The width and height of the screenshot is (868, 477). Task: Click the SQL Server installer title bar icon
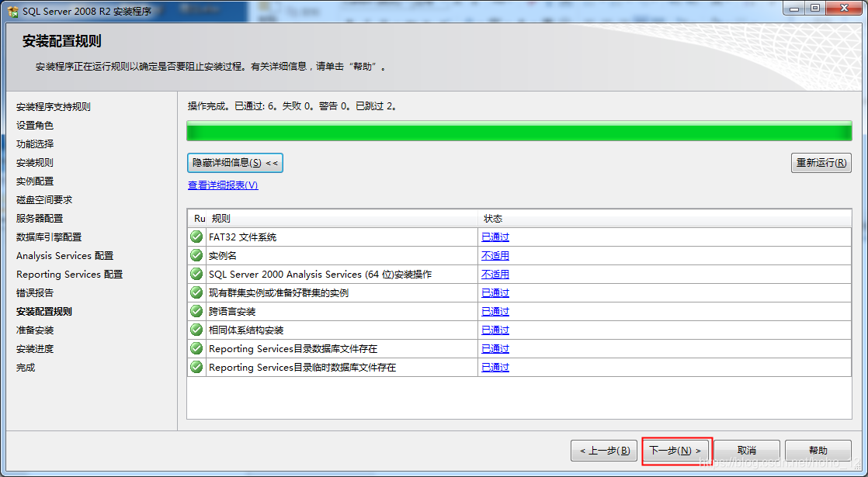click(12, 11)
